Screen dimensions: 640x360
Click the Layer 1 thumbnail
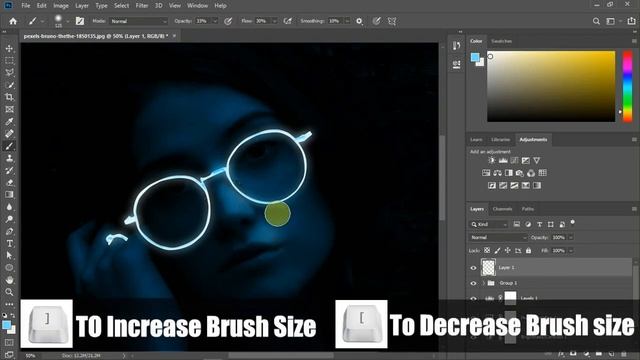[488, 268]
